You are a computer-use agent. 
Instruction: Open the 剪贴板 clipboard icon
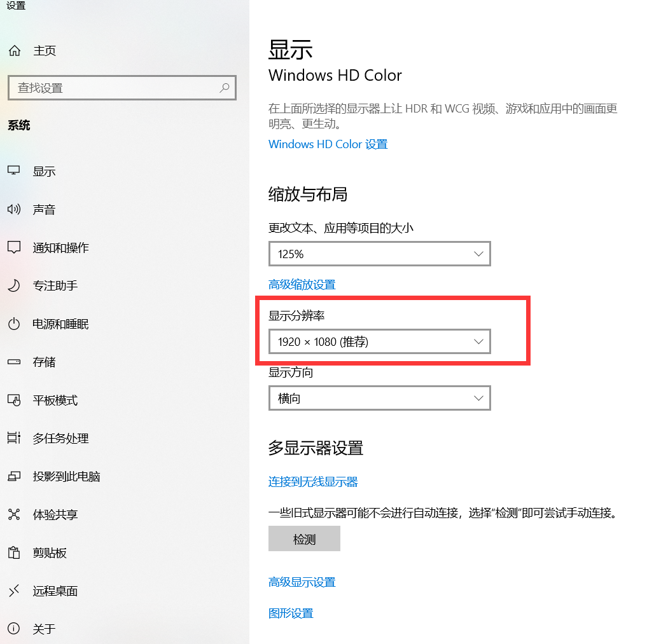(x=13, y=552)
